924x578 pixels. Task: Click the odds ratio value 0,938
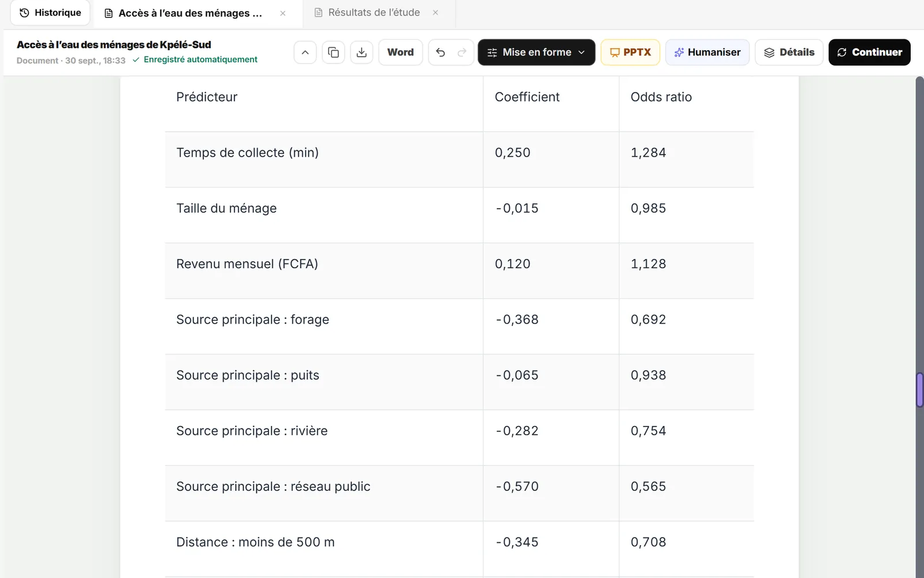[x=649, y=375]
